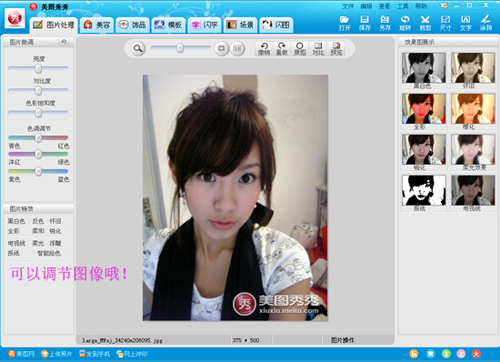Apply the 锐化 effect link in 图片特效
Screen dimensions: 500x362
55,231
